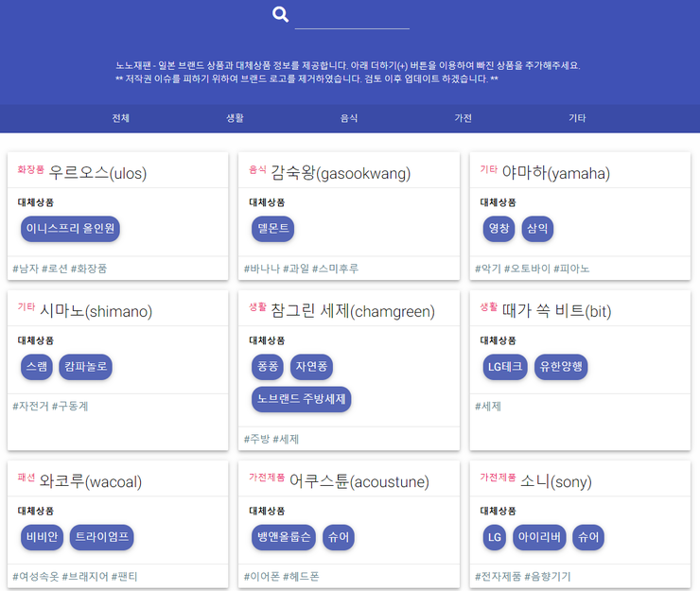700x591 pixels.
Task: Click the 캄파놀로 chip
Action: [85, 367]
